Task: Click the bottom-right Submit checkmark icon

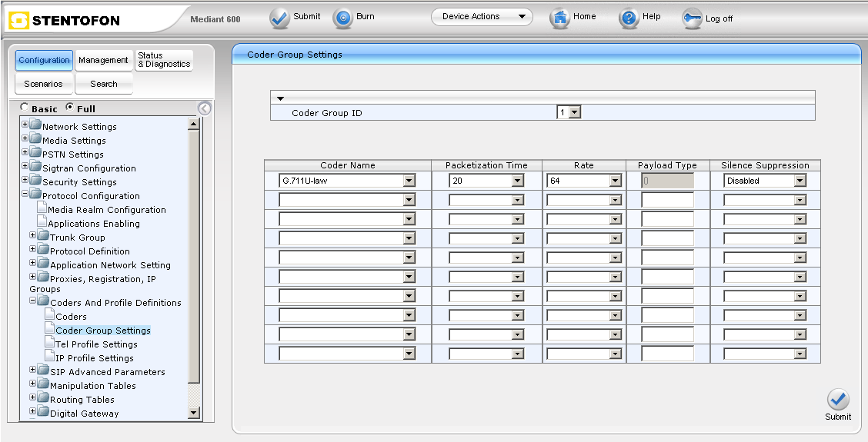Action: [x=838, y=400]
